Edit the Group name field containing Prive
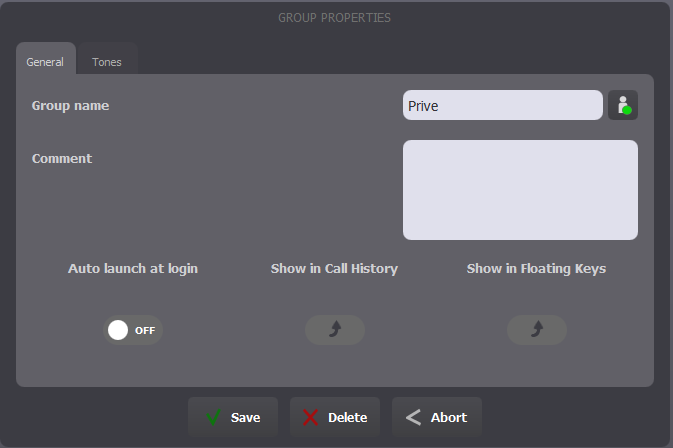 click(x=503, y=105)
